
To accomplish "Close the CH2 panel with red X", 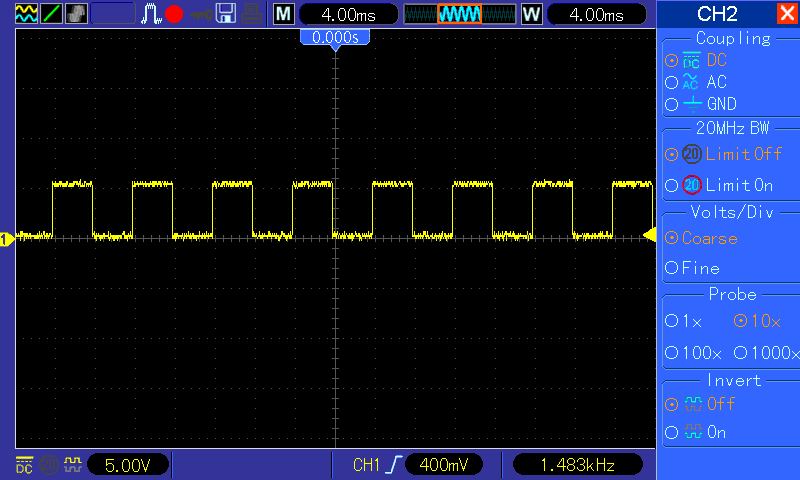I will [787, 13].
